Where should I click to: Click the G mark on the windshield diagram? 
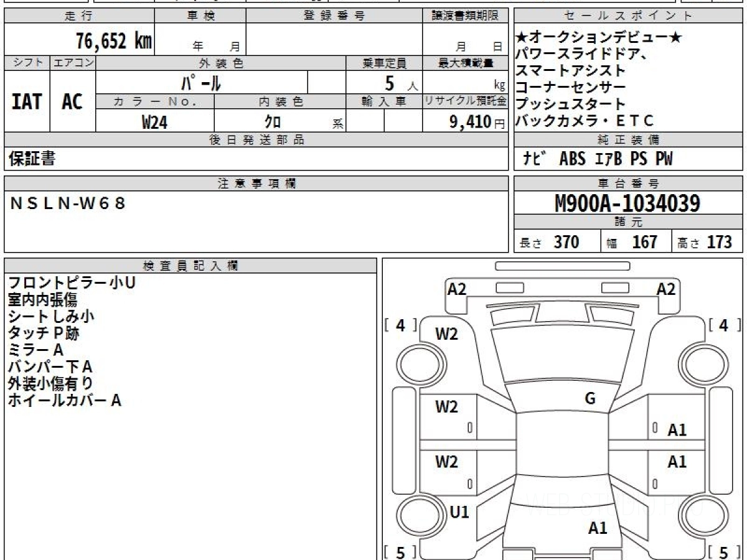pos(590,399)
